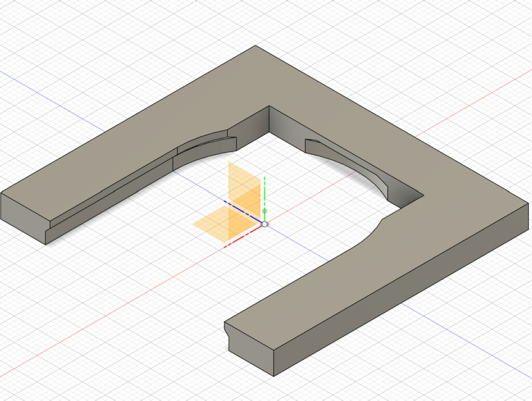
Task: Select the origin center point
Action: 264,224
